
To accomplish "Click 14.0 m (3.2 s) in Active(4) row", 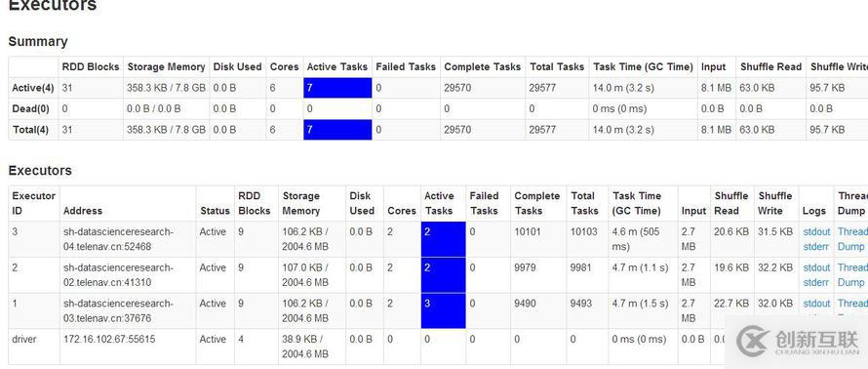I will (623, 88).
